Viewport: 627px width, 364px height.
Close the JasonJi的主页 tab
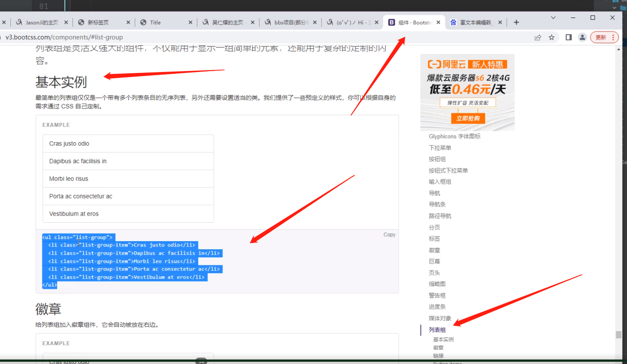coord(66,22)
